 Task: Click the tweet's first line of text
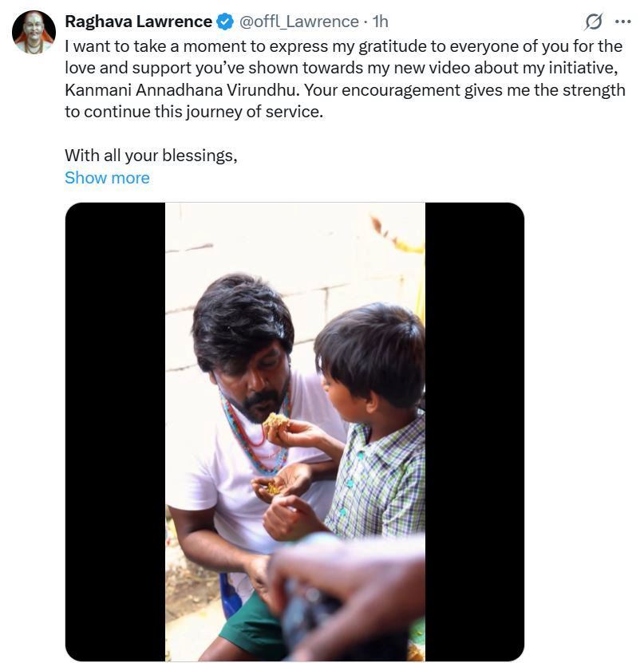pyautogui.click(x=343, y=45)
